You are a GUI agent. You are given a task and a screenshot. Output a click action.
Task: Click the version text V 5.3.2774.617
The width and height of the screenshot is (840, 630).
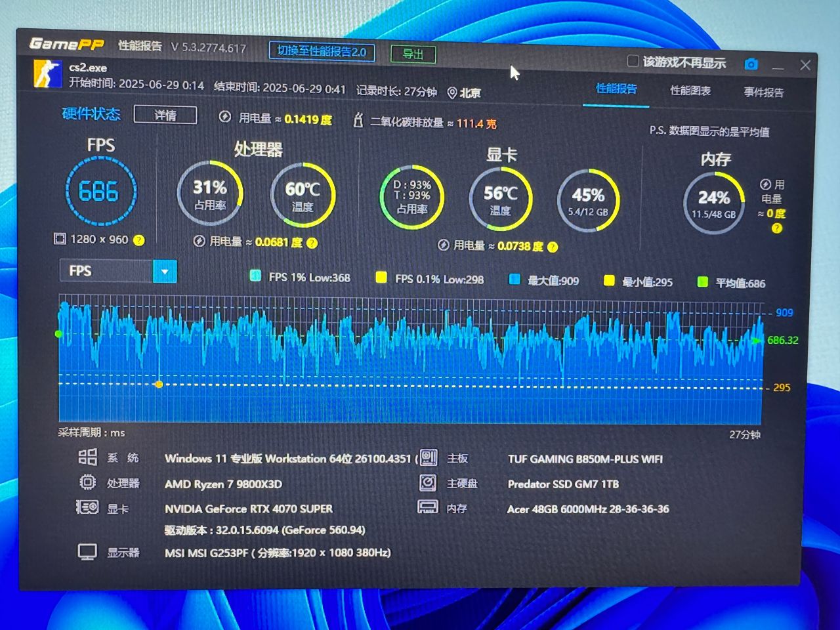coord(209,48)
